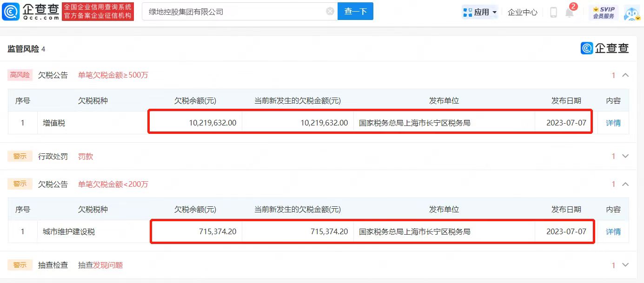Image resolution: width=644 pixels, height=283 pixels.
Task: Click the first 10,219,632.00 欠税余额 value
Action: click(212, 123)
